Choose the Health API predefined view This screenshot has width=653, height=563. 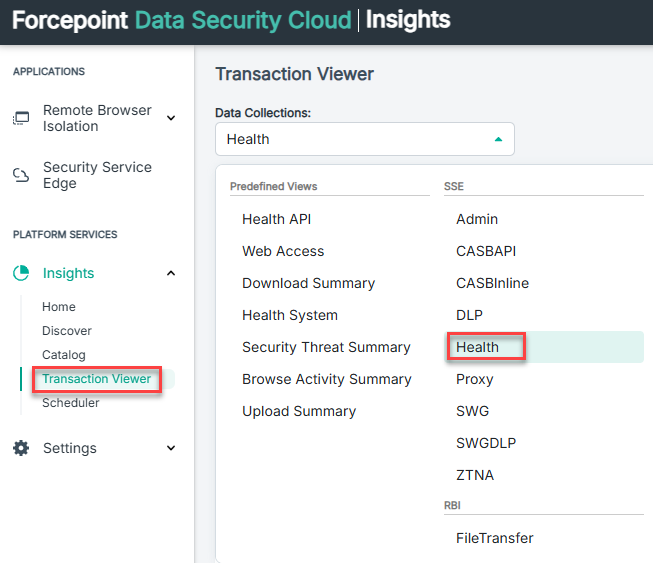[x=276, y=219]
